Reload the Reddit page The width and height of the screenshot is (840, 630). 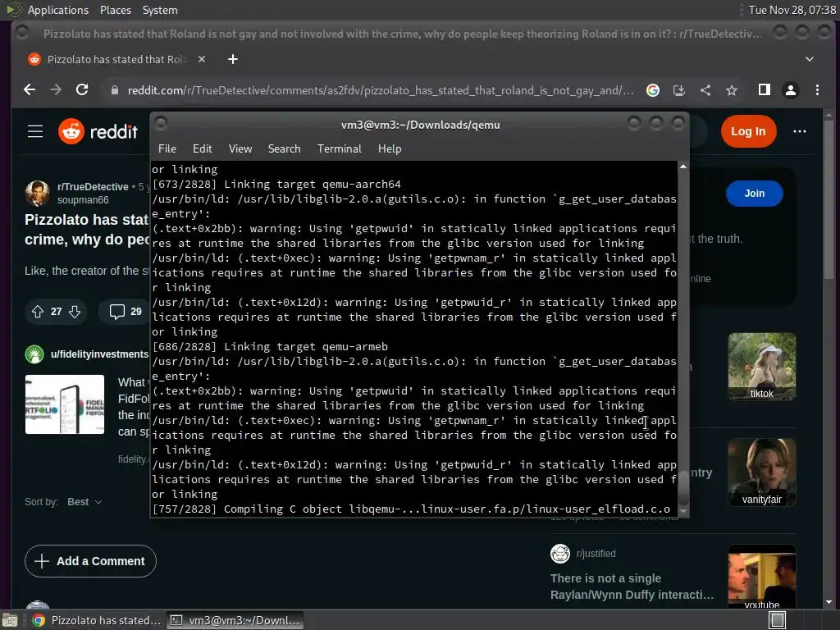[82, 90]
